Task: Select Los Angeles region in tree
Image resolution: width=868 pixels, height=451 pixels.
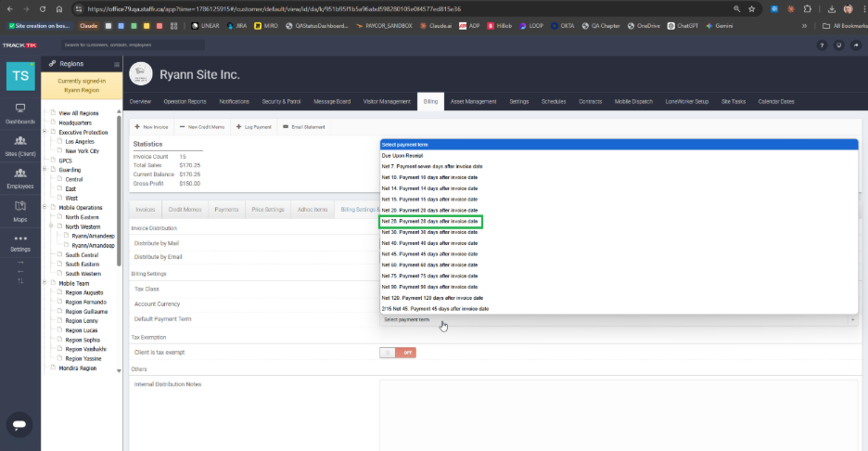Action: (x=80, y=141)
